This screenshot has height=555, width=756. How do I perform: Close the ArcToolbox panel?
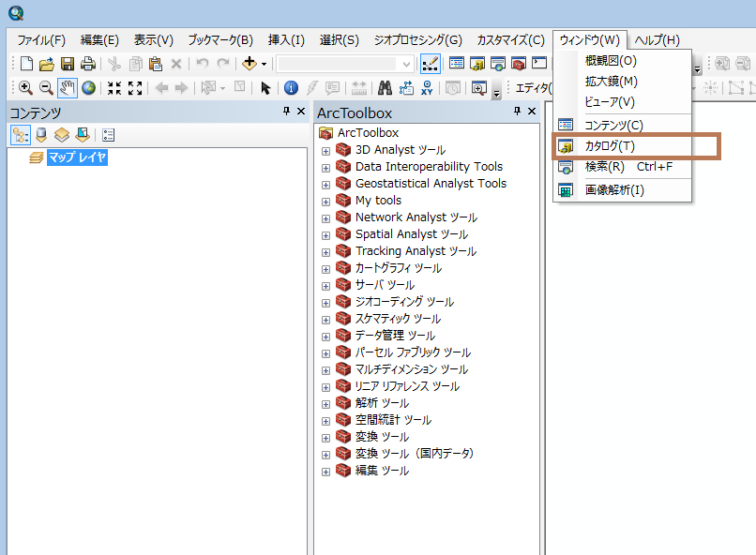[x=532, y=112]
